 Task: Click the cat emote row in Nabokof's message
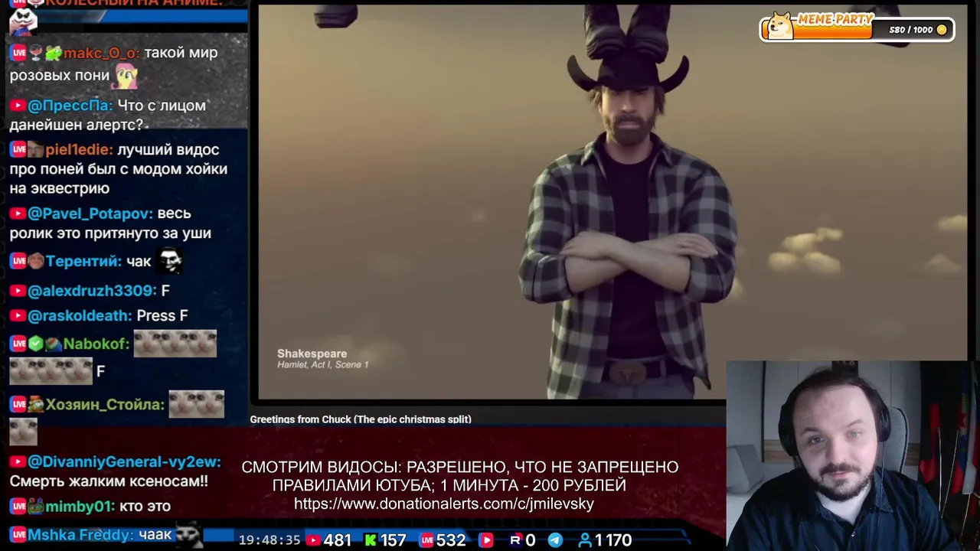[x=175, y=344]
